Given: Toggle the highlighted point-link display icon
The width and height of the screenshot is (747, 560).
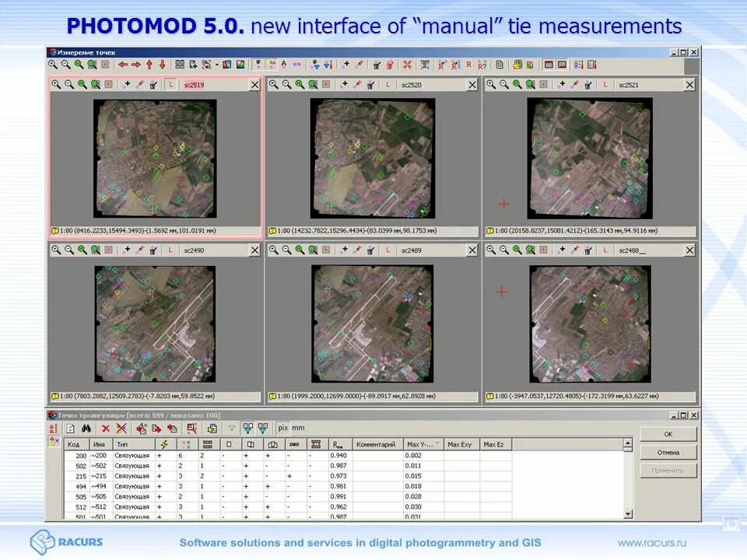Looking at the screenshot, I should coord(272,65).
